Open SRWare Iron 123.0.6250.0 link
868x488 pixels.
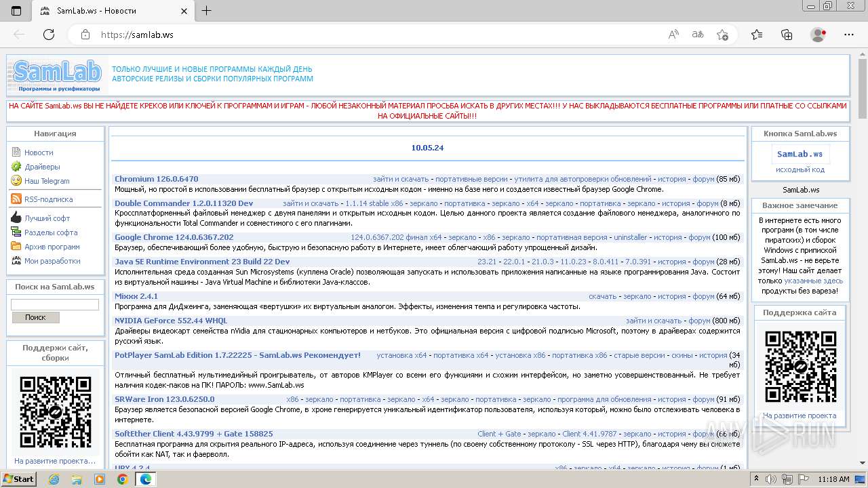click(165, 399)
